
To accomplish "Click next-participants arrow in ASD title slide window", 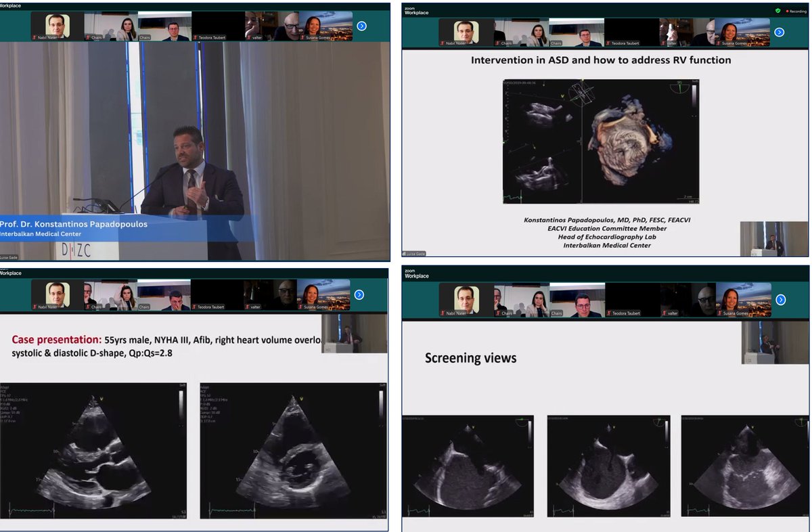I will point(779,32).
